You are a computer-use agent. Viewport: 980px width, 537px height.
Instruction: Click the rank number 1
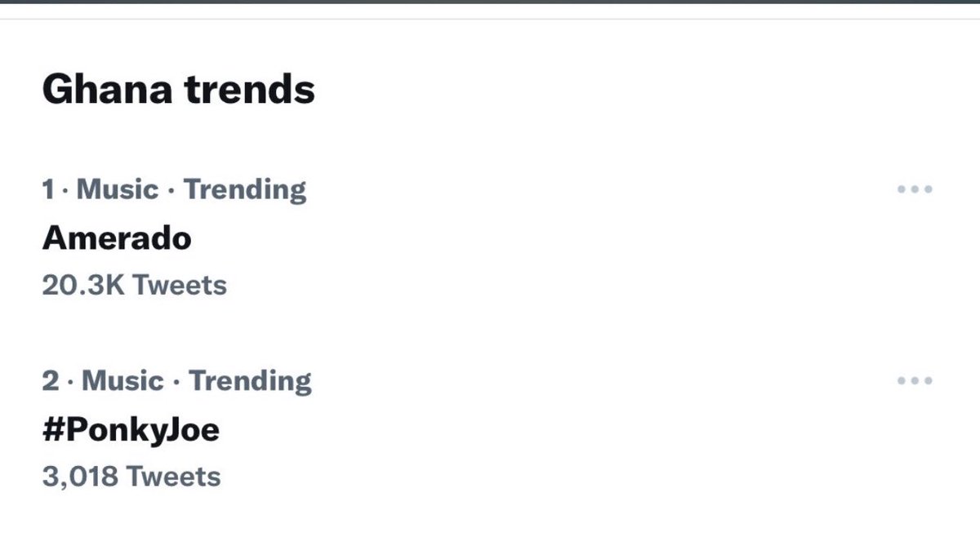pos(48,189)
